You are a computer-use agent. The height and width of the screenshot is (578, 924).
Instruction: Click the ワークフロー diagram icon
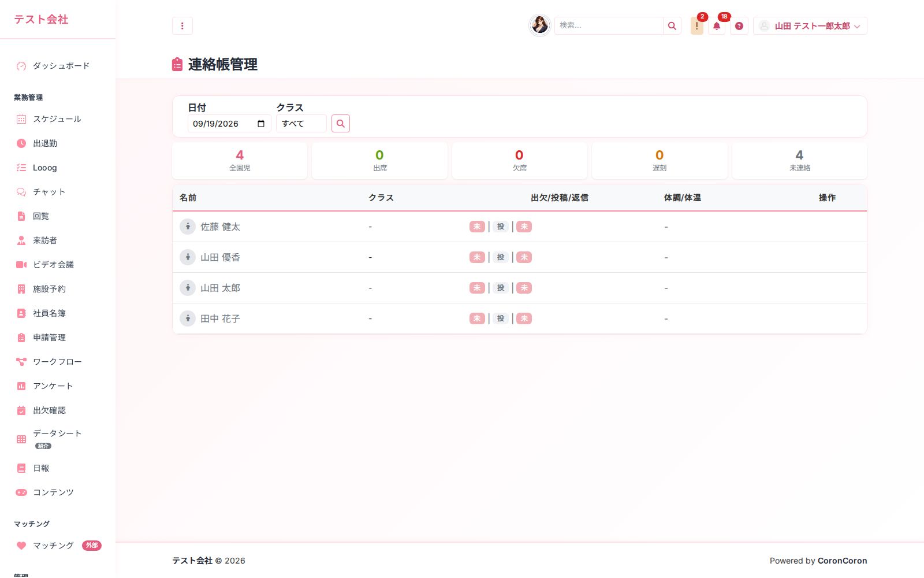coord(21,362)
